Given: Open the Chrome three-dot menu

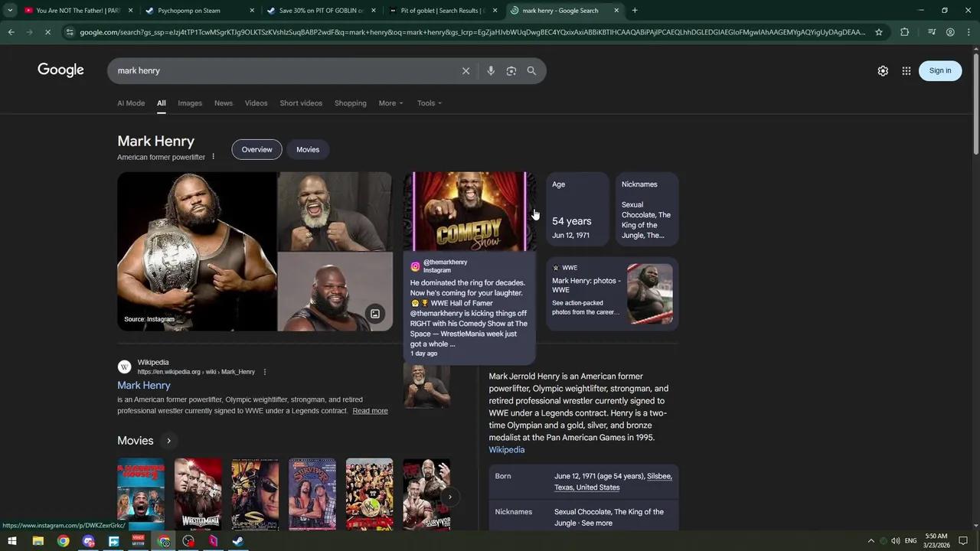Looking at the screenshot, I should pos(969,32).
